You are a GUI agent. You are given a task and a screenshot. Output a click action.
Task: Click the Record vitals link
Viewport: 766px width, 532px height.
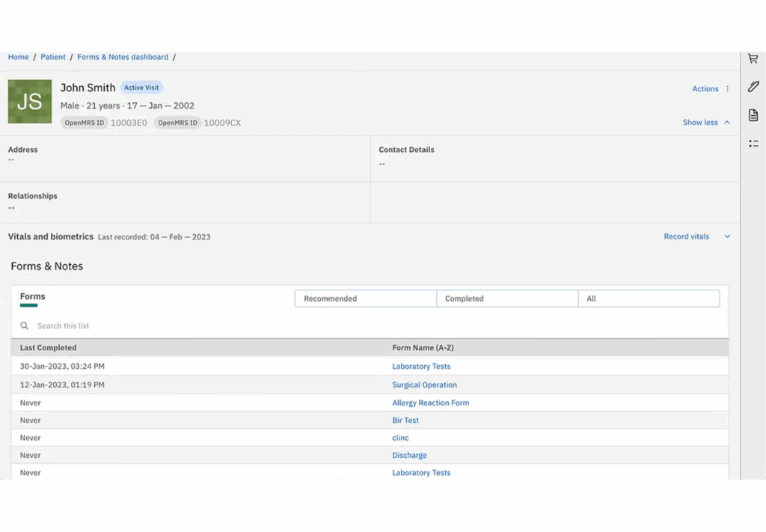coord(686,236)
